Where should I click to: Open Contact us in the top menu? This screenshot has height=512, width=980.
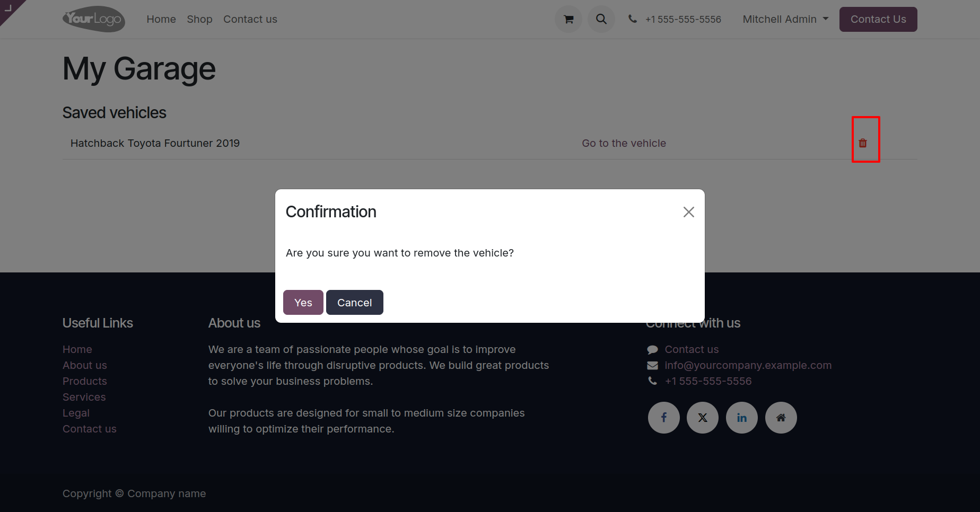(x=250, y=19)
